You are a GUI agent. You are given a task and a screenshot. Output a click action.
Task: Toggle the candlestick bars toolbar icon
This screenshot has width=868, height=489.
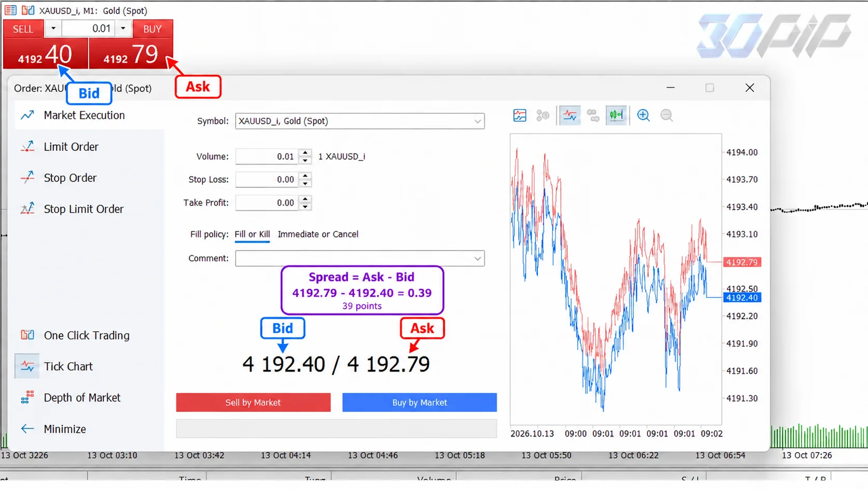click(616, 115)
